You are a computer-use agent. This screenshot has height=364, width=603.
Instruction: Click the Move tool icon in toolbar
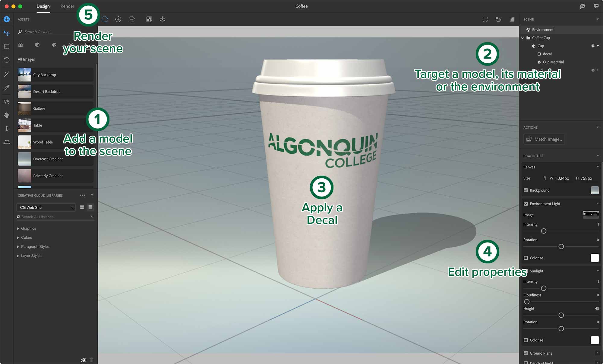7,32
